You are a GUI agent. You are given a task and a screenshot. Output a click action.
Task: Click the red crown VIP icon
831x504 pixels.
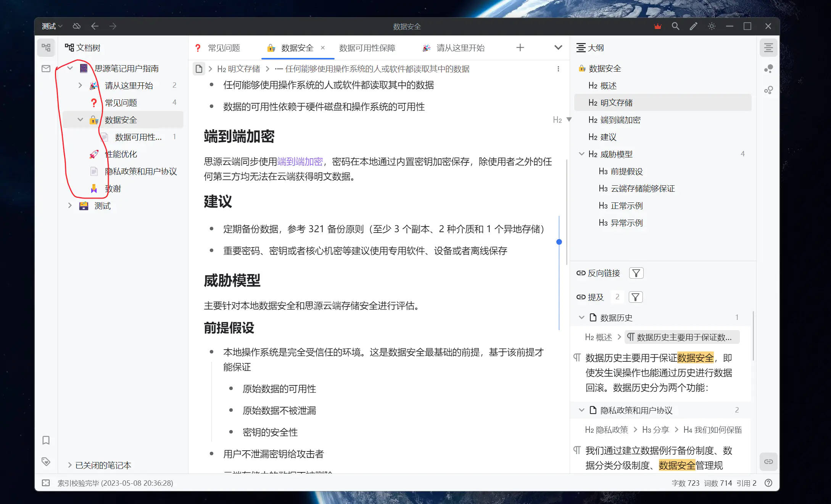click(x=657, y=26)
